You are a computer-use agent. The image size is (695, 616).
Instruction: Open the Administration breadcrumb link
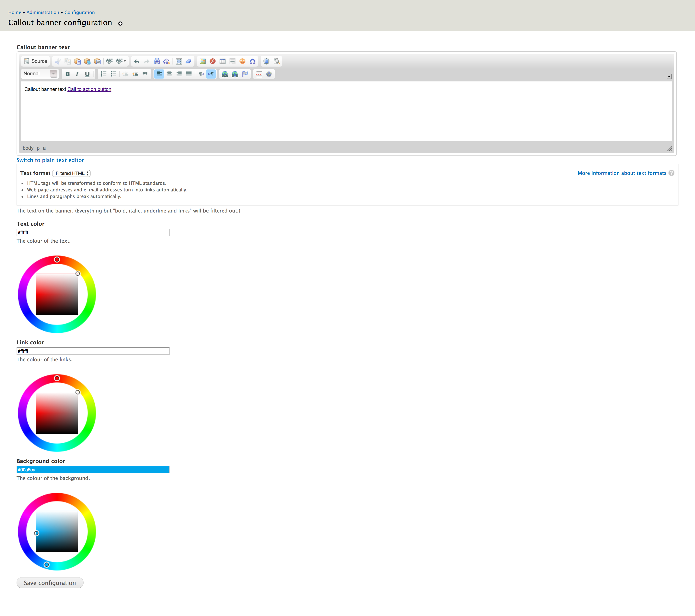coord(43,12)
